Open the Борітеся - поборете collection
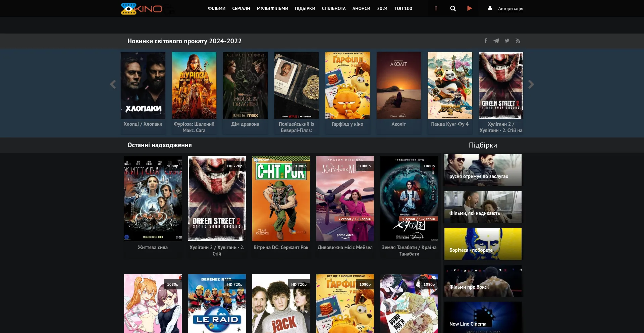 point(483,244)
